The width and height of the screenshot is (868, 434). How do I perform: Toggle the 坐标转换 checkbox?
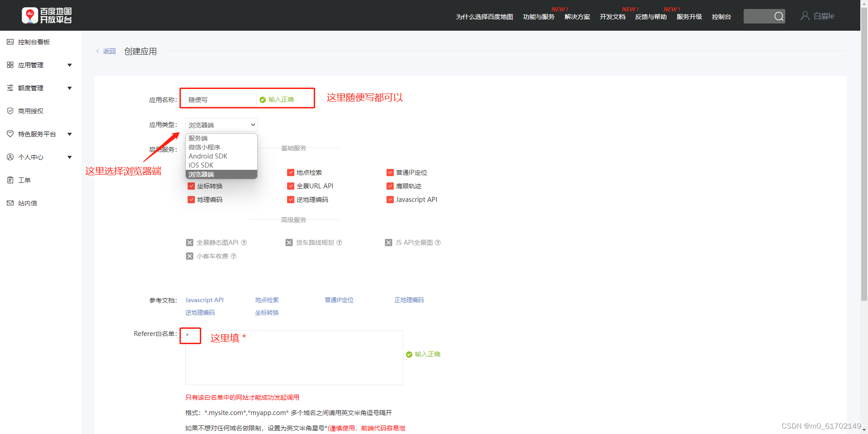click(191, 186)
